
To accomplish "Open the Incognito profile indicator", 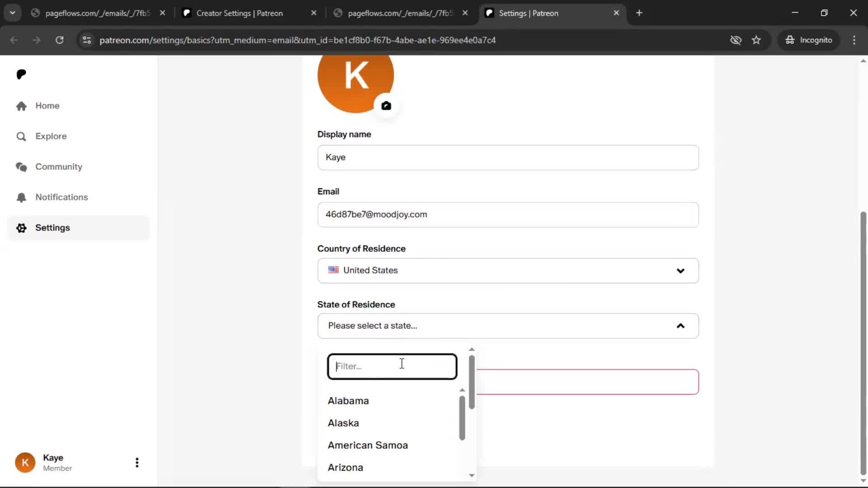I will (809, 40).
